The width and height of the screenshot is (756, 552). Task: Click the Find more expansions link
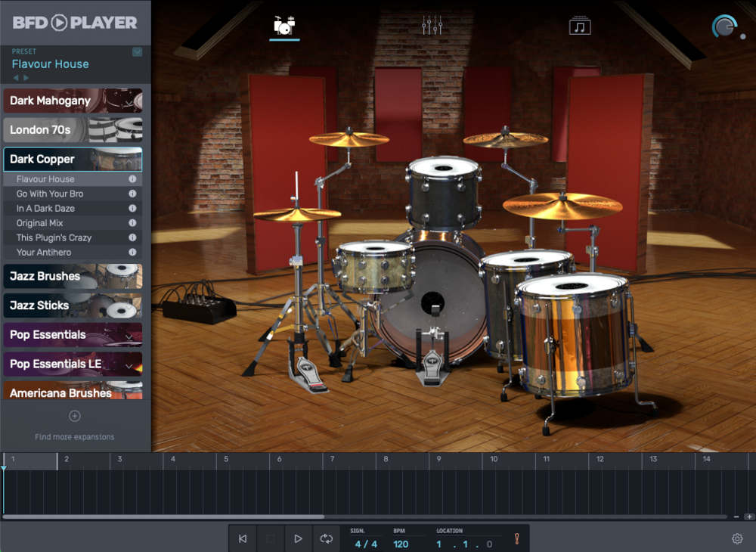[x=74, y=436]
